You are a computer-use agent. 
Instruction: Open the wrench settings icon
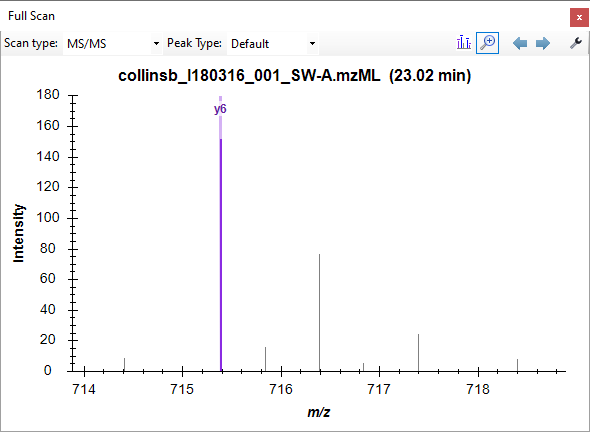[x=576, y=43]
